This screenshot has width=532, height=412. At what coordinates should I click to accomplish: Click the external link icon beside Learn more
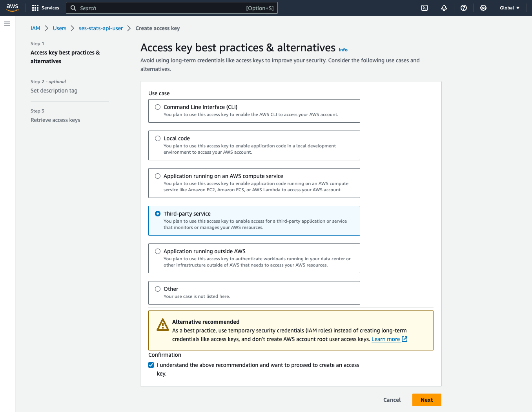[x=405, y=339]
